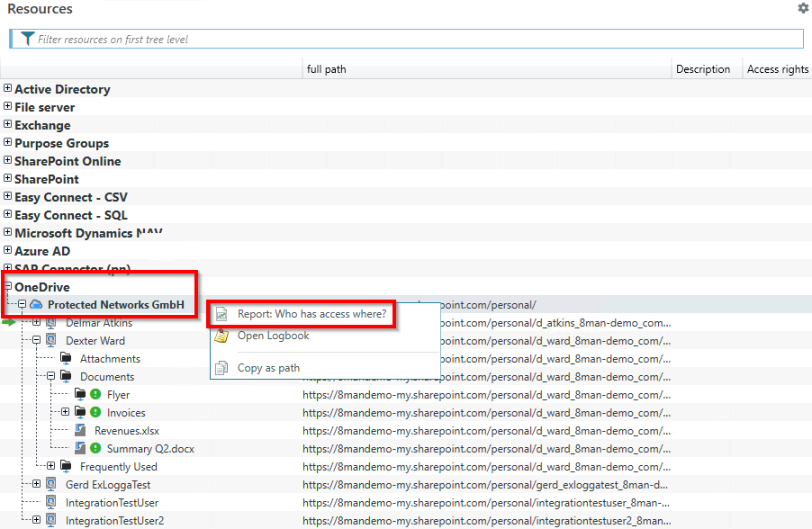The height and width of the screenshot is (529, 812).
Task: Select the IntegrationTestUser tree item
Action: click(x=112, y=503)
